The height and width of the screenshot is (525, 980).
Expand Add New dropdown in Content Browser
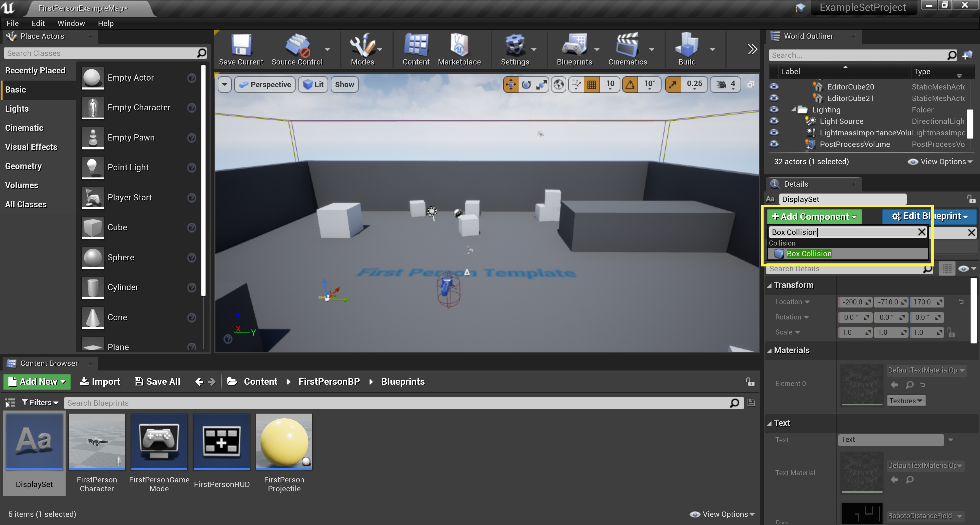37,381
